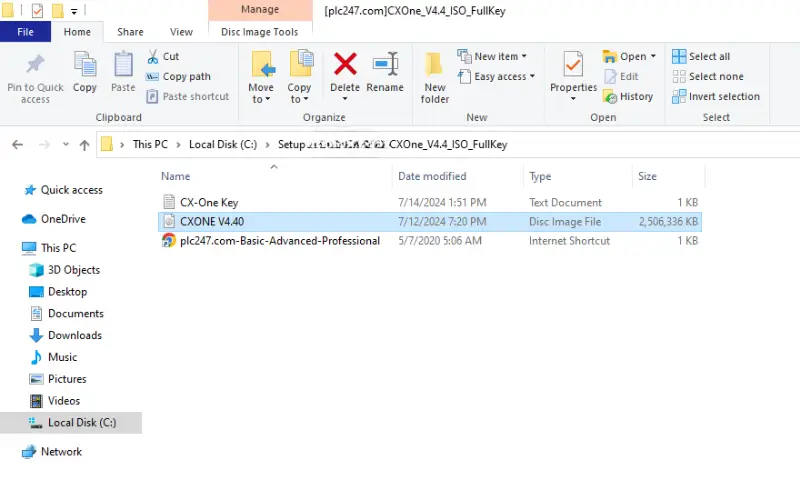Switch to the Share ribbon tab
Viewport: 800px width, 500px height.
click(x=130, y=32)
